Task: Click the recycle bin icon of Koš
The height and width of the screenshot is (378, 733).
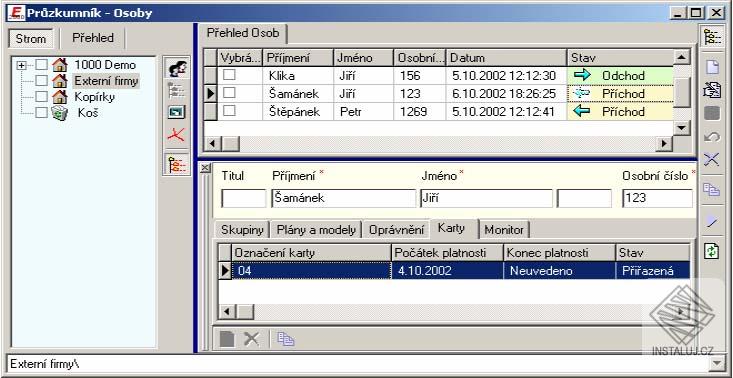Action: coord(59,113)
